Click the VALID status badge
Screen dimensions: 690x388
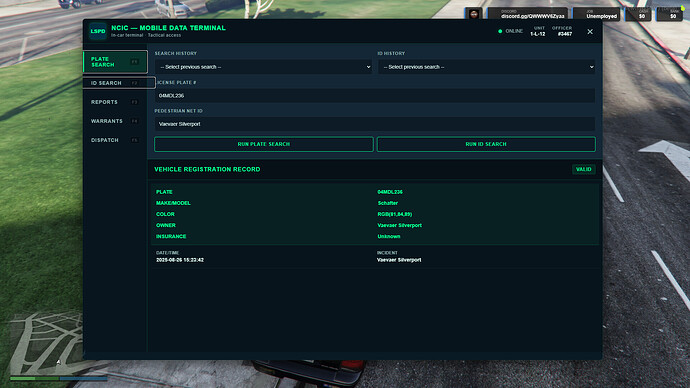(x=584, y=169)
